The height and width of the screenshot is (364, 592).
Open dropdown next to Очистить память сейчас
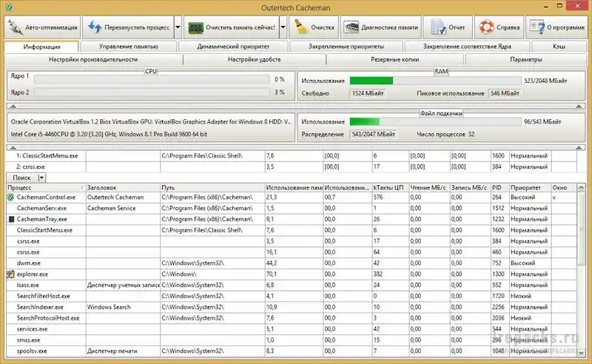283,27
